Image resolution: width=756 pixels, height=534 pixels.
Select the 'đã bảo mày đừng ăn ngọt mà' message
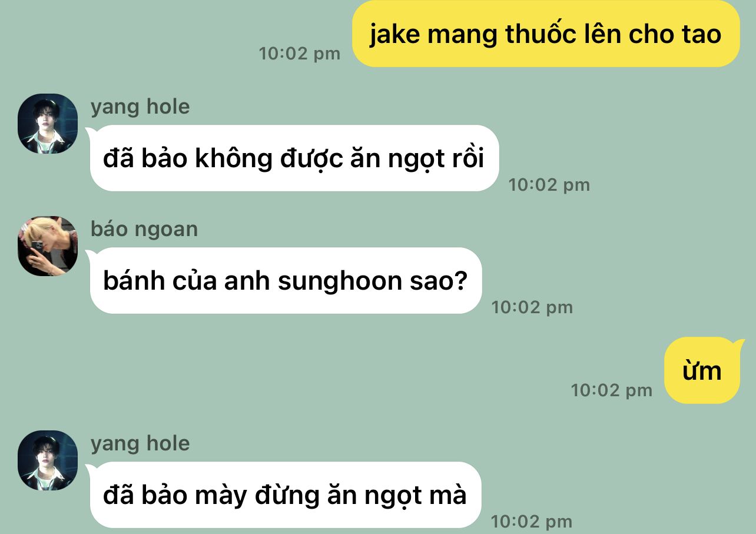tap(284, 495)
